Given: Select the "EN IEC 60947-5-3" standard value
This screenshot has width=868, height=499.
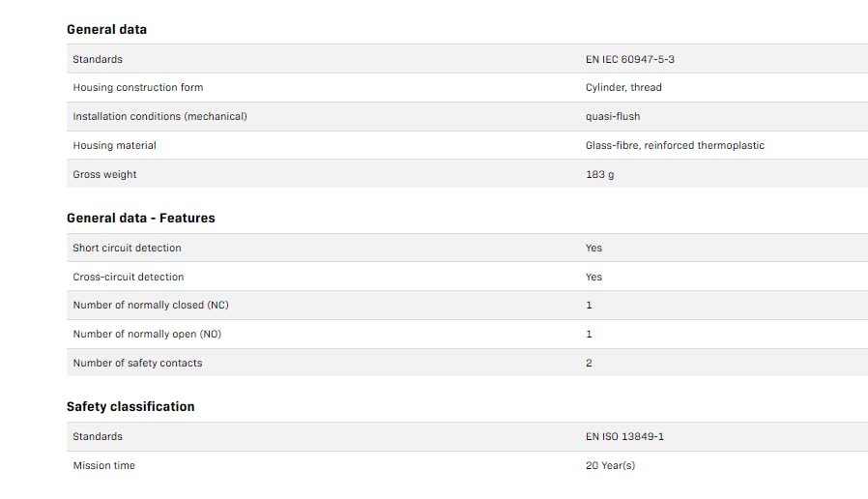Looking at the screenshot, I should pos(629,59).
